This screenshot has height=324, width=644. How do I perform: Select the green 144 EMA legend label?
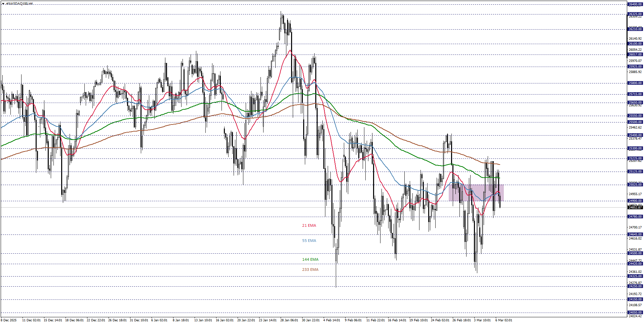coord(310,259)
